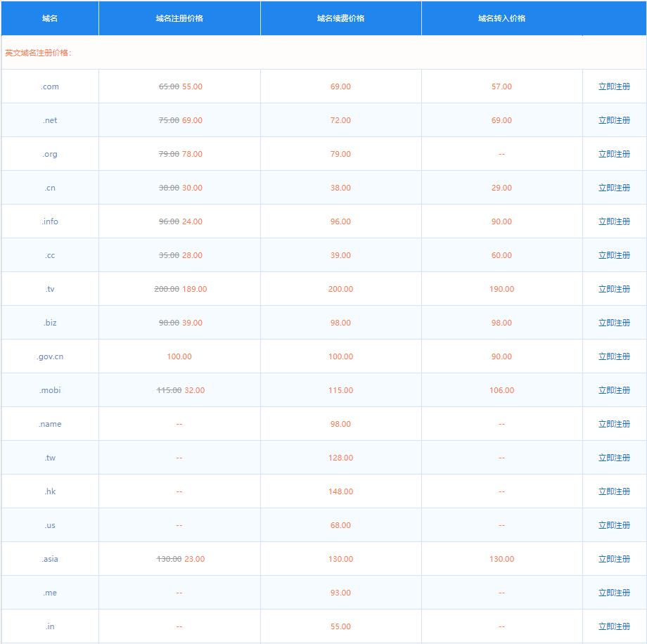Image resolution: width=647 pixels, height=644 pixels.
Task: Click the .in domain name cell
Action: coord(50,626)
